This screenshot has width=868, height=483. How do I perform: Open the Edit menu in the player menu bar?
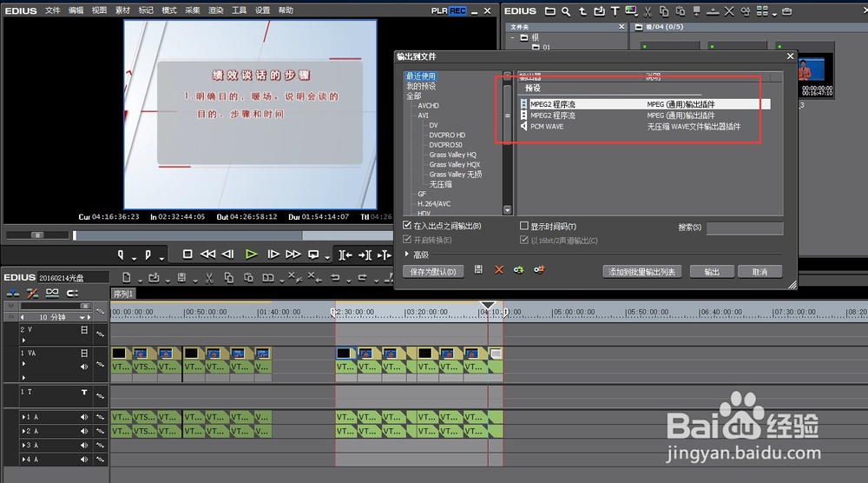(76, 10)
